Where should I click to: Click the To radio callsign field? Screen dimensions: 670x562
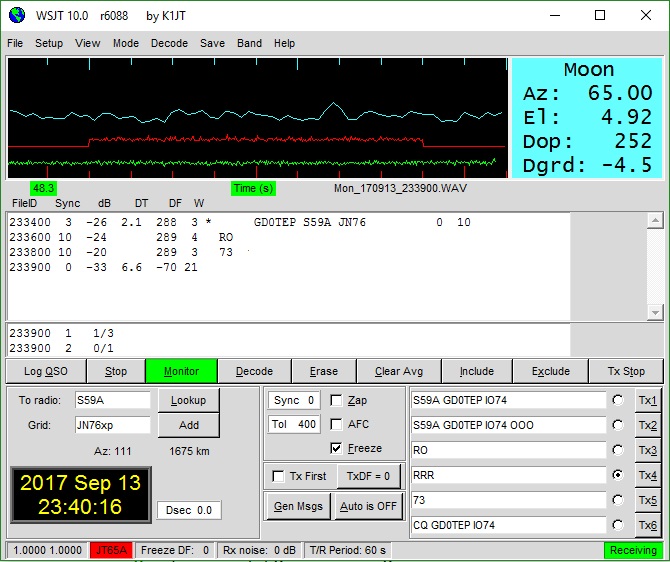pyautogui.click(x=111, y=400)
